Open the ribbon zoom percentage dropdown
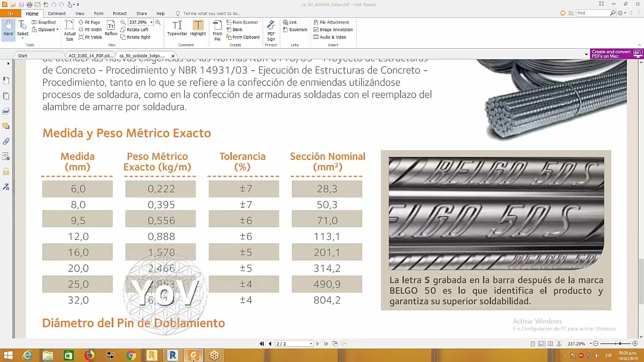This screenshot has width=644, height=362. [x=151, y=23]
